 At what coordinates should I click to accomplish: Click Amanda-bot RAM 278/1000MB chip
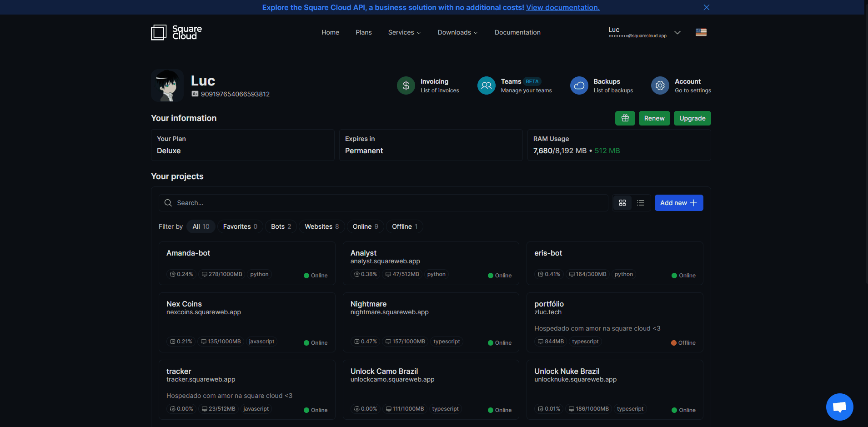[222, 274]
